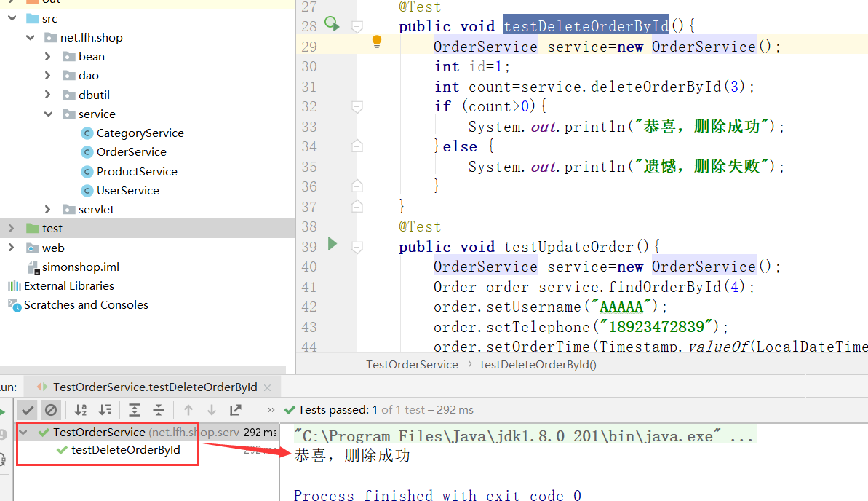Click UserService class icon
The width and height of the screenshot is (868, 501).
click(x=87, y=191)
